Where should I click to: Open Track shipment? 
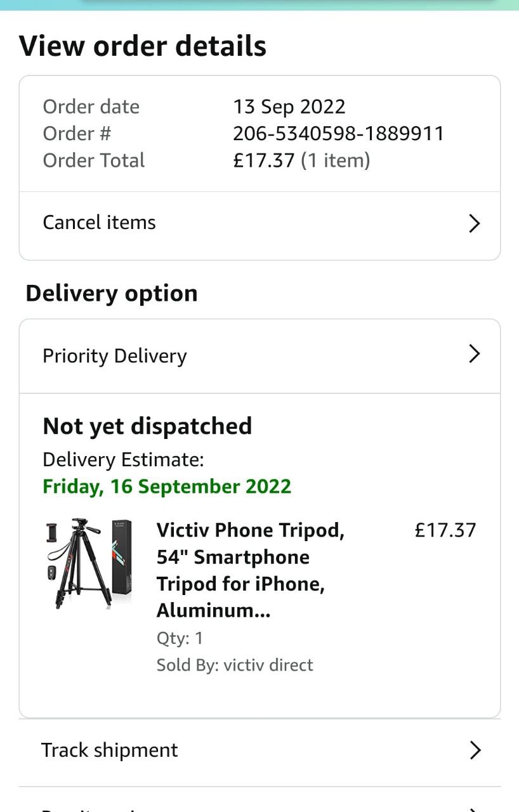tap(110, 750)
